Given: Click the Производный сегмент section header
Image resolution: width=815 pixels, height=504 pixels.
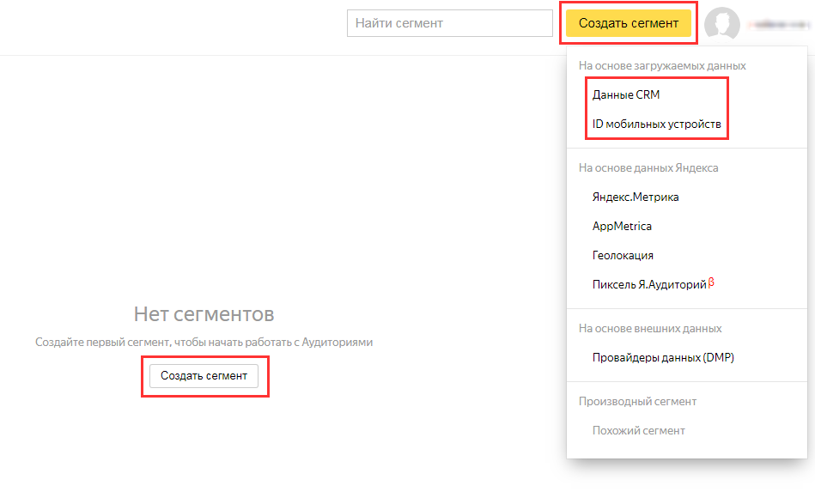Looking at the screenshot, I should point(637,401).
